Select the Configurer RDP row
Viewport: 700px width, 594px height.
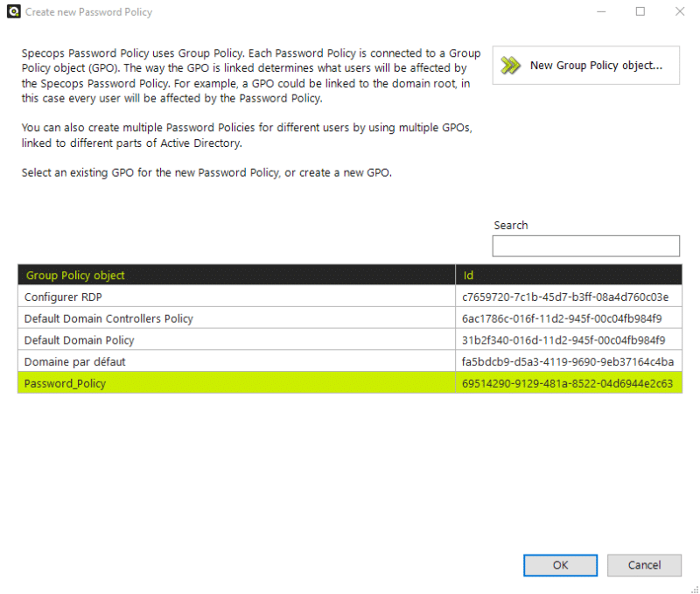coord(350,297)
